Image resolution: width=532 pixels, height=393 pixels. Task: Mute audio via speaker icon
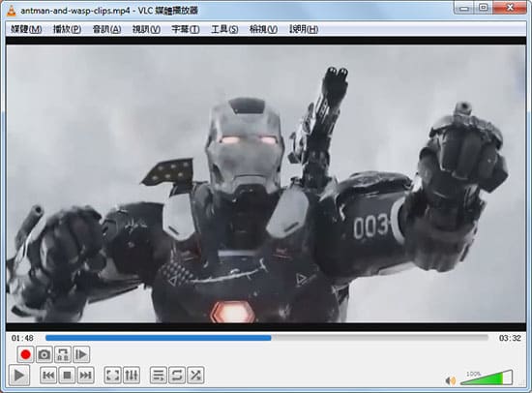pos(451,380)
